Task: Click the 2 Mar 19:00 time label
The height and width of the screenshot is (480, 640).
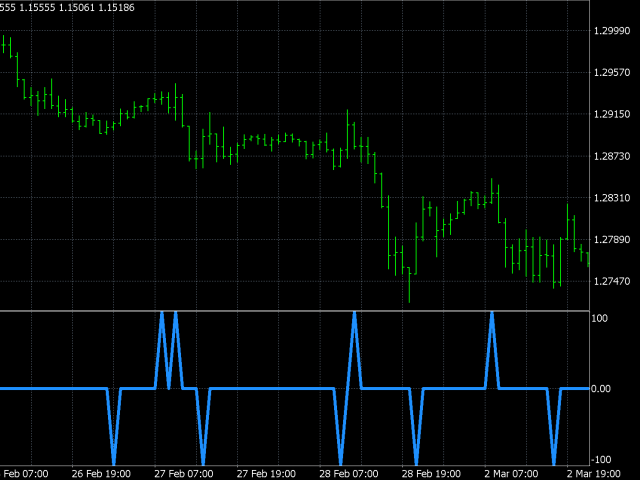Action: [x=593, y=474]
